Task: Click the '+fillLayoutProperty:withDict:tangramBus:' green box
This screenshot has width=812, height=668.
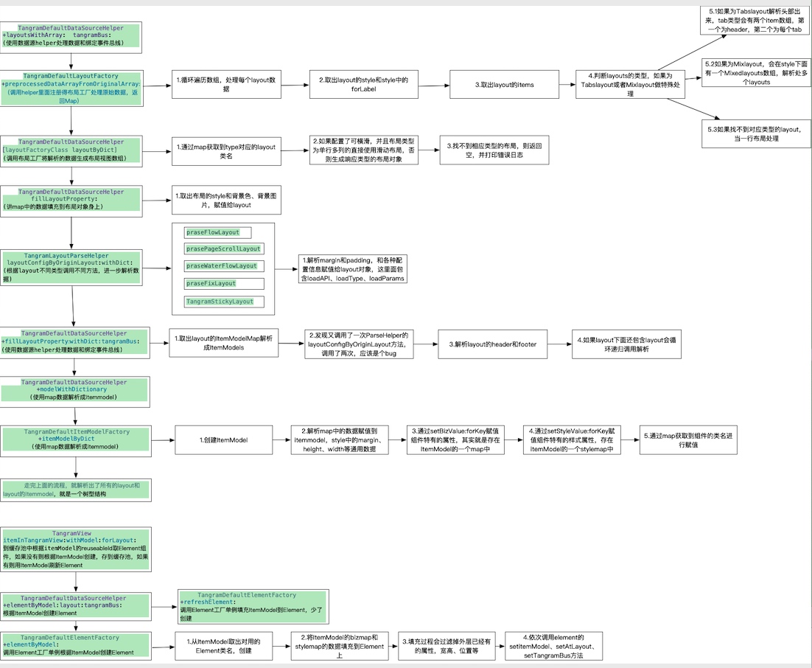Action: click(x=74, y=343)
